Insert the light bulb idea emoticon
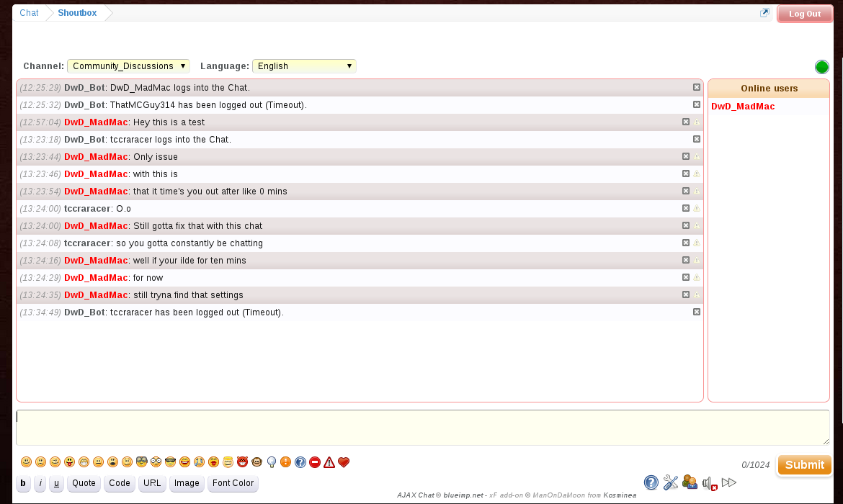The height and width of the screenshot is (504, 843). click(x=272, y=462)
